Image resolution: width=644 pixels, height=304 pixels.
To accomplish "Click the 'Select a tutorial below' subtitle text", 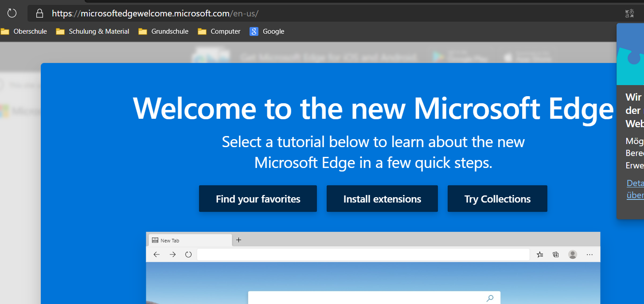I will [373, 152].
